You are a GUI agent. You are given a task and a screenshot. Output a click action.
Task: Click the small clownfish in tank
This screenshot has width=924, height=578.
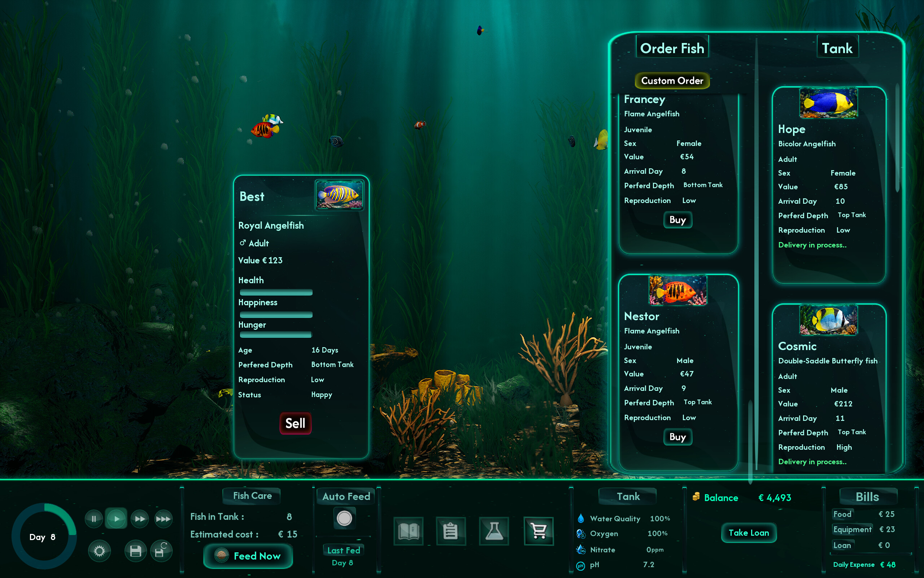click(x=420, y=124)
